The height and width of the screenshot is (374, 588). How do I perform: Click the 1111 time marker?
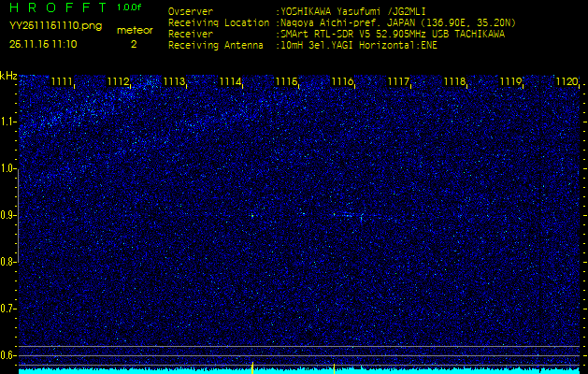point(62,82)
